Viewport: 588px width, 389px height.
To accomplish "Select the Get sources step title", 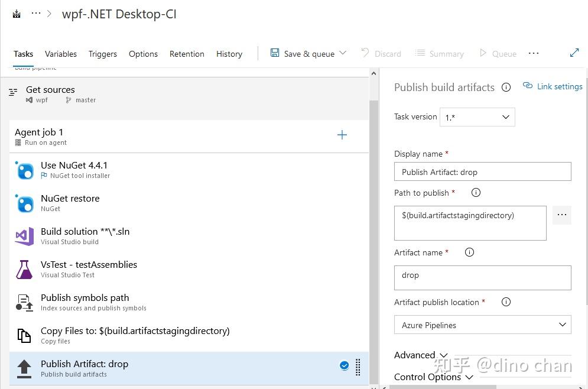I will (x=50, y=90).
